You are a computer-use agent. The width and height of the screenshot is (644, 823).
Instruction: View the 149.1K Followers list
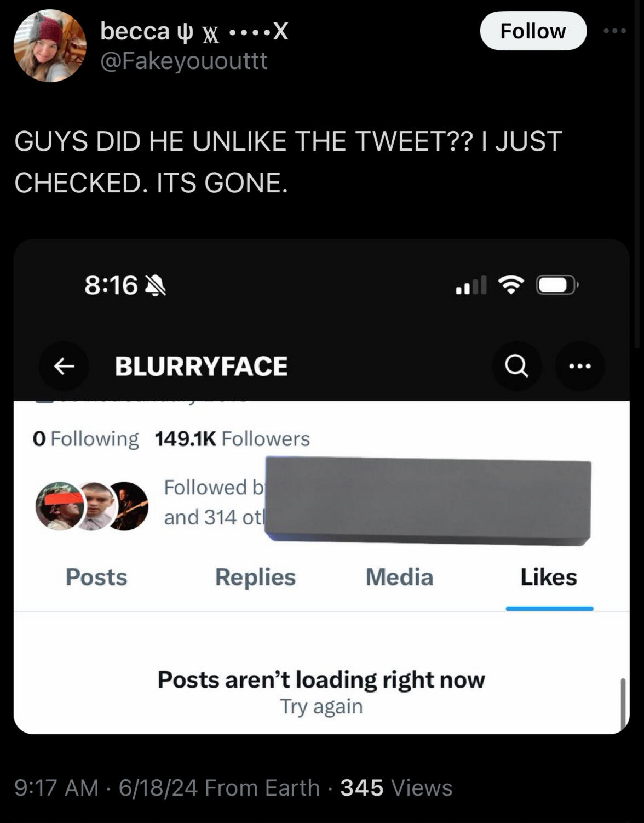pos(232,439)
